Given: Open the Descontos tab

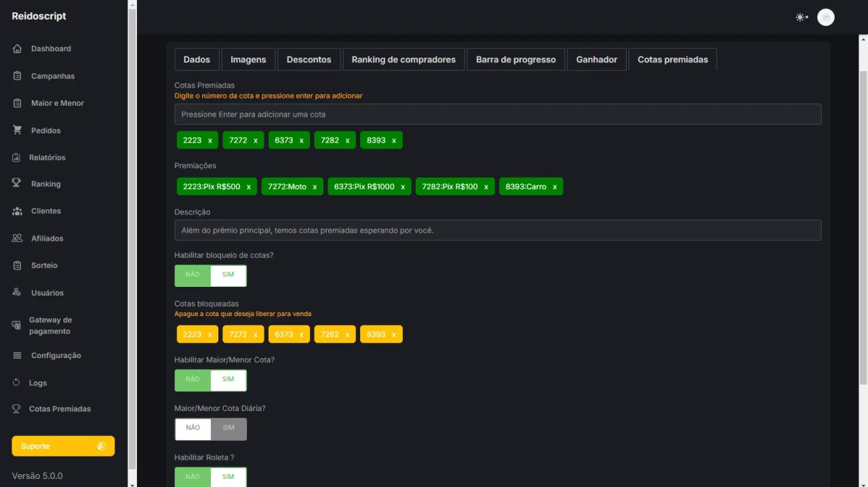Looking at the screenshot, I should 309,60.
